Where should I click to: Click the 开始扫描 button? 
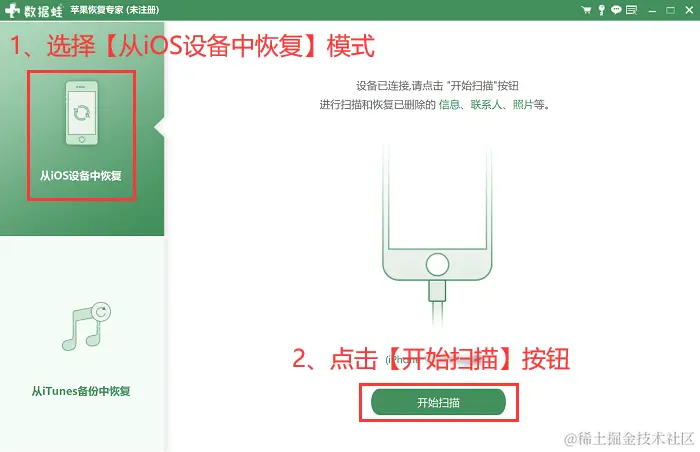pyautogui.click(x=438, y=402)
